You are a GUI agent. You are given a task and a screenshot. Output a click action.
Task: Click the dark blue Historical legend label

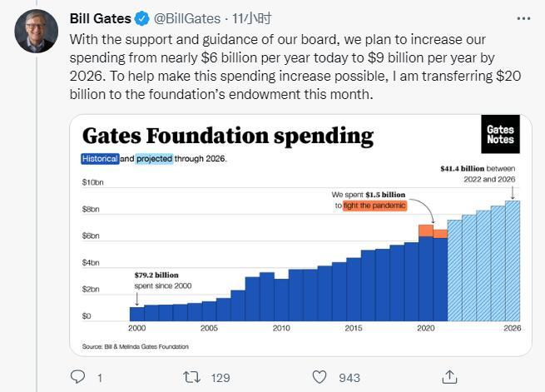(x=100, y=158)
